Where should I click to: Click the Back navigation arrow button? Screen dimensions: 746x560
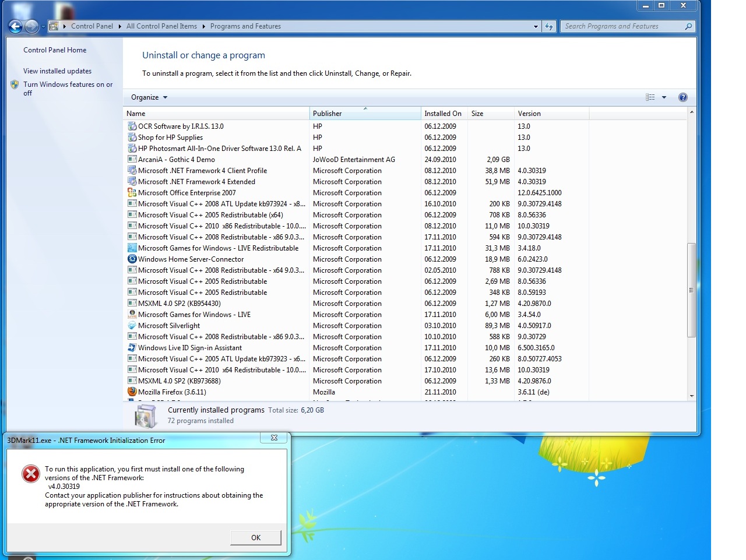click(x=16, y=26)
